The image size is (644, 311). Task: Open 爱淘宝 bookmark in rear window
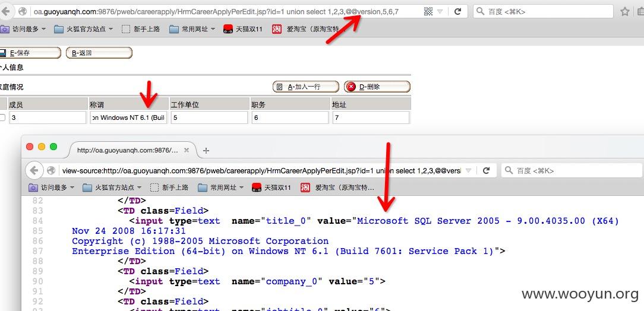(x=309, y=29)
